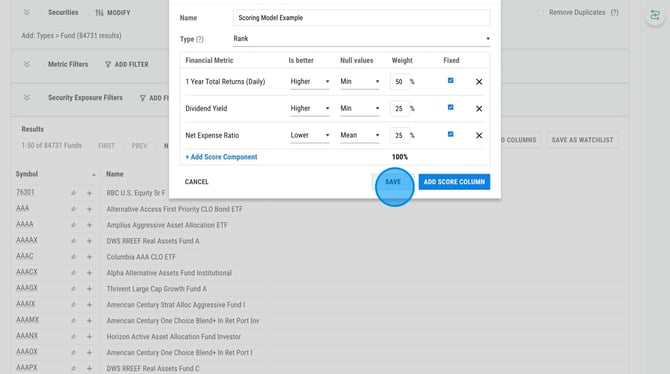This screenshot has width=670, height=374.
Task: Click the Save button
Action: 393,182
